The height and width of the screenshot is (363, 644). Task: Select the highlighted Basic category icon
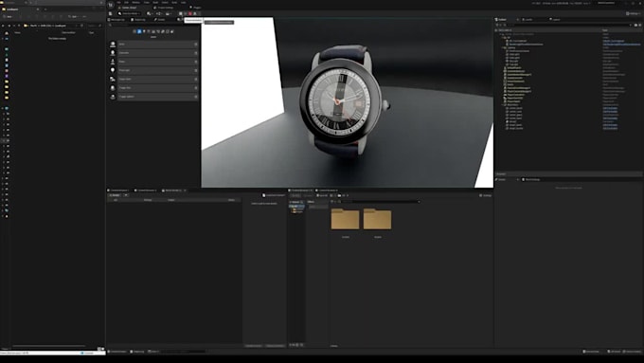coord(139,31)
